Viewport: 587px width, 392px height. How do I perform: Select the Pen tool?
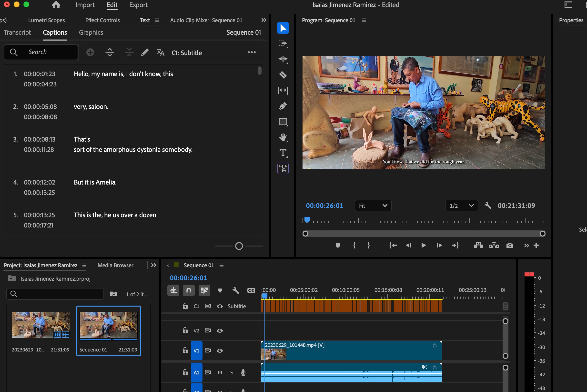pyautogui.click(x=283, y=106)
